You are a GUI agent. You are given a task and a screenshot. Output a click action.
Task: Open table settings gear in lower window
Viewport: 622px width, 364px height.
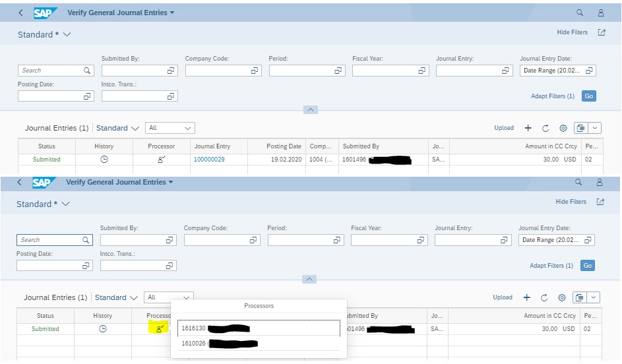pos(562,297)
